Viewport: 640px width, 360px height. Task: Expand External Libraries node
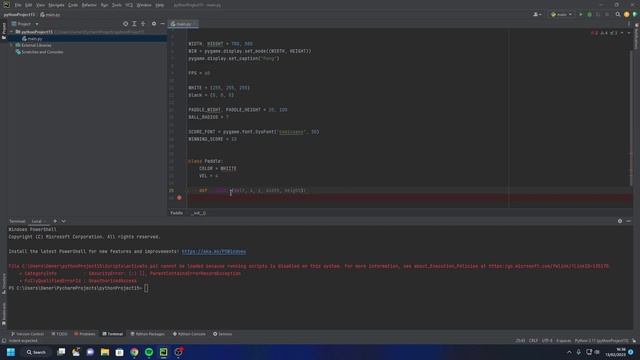click(x=12, y=45)
